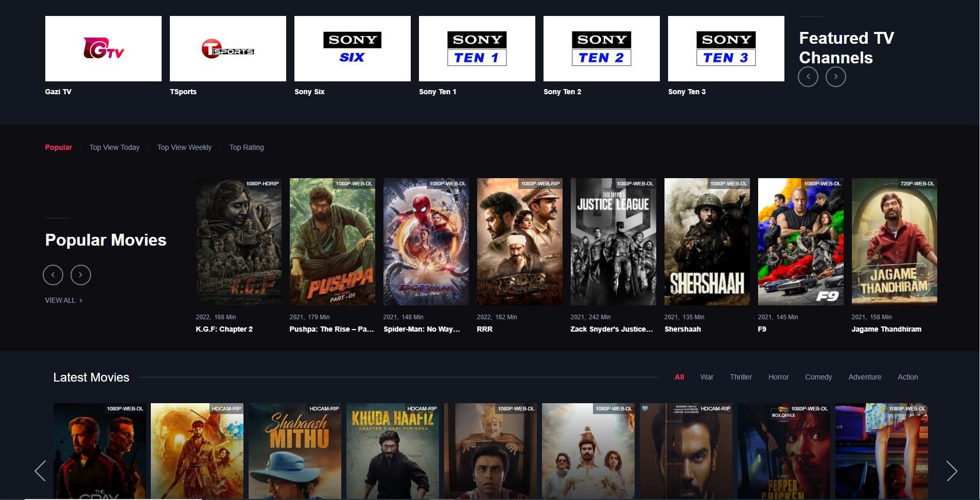Click 720P-WEB-DL badge on Jagame Thandhiram
Viewport: 980px width, 500px height.
[x=917, y=183]
